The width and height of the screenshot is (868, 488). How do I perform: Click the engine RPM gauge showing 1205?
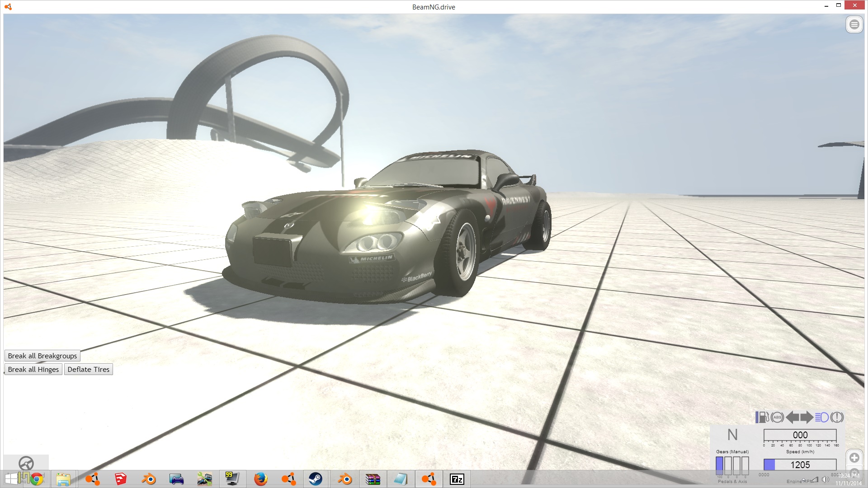point(800,465)
